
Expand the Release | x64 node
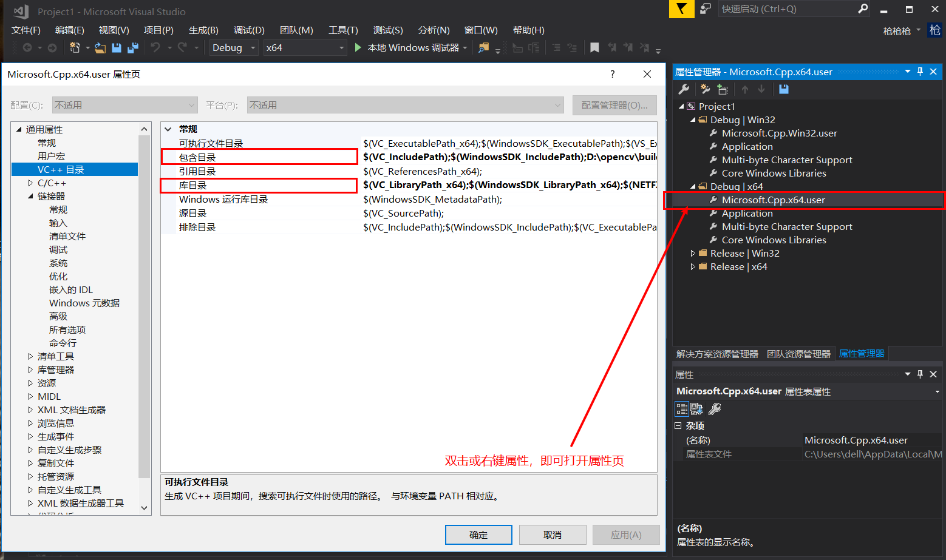693,266
